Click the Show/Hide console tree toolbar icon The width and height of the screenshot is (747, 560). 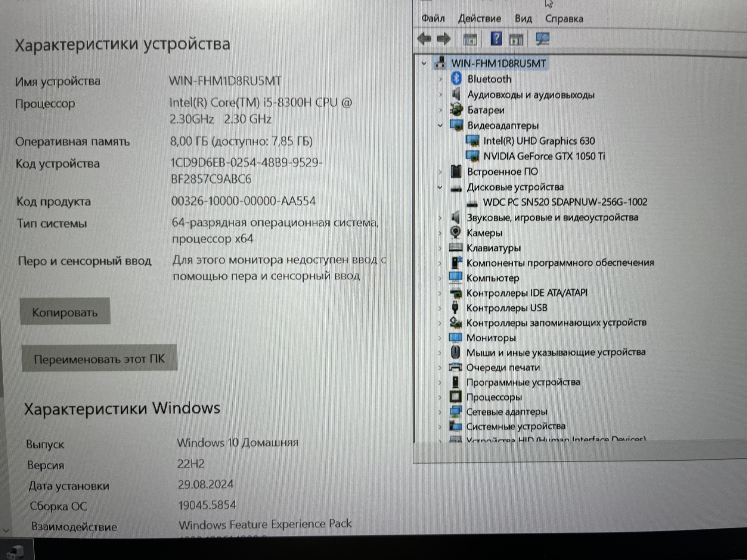470,39
